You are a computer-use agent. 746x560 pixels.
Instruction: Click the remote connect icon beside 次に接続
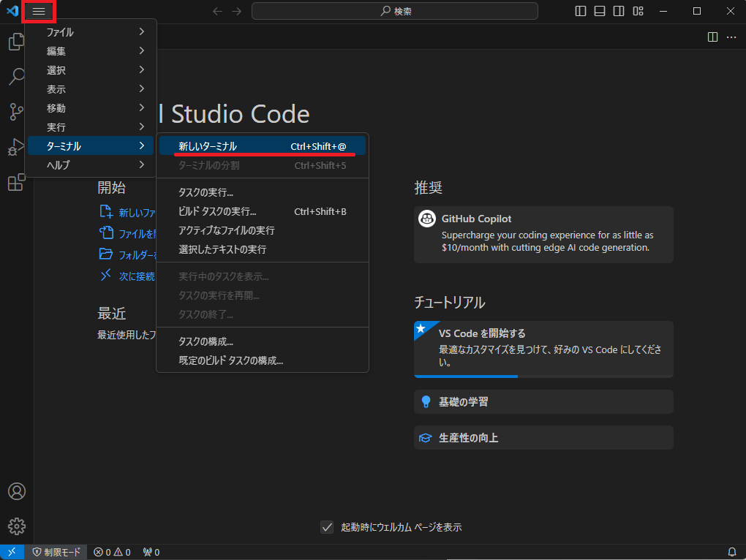point(105,275)
